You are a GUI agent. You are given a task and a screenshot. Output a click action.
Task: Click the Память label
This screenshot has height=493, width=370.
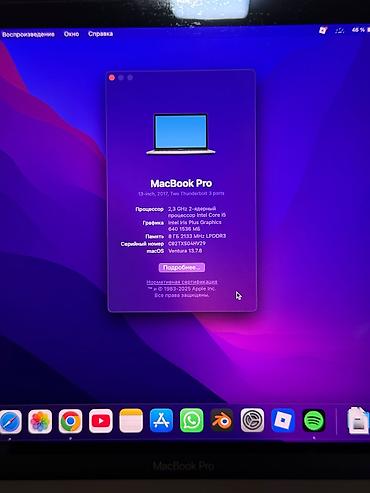[154, 236]
